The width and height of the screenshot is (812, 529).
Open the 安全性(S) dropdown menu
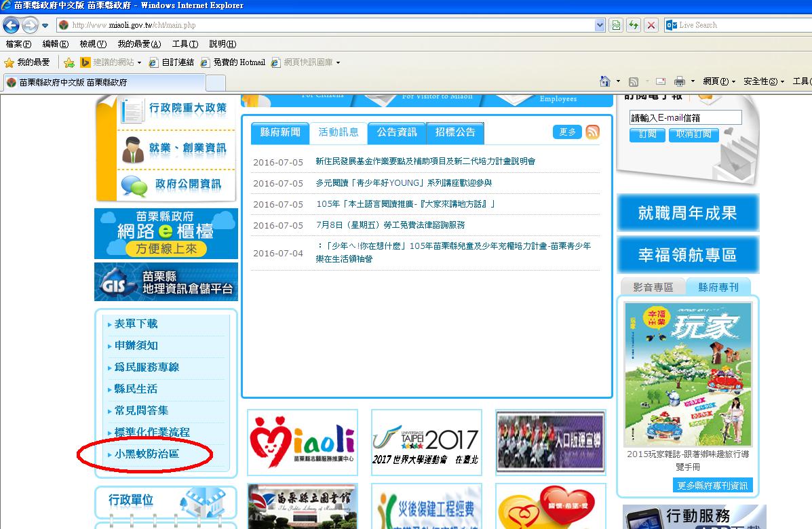click(763, 81)
